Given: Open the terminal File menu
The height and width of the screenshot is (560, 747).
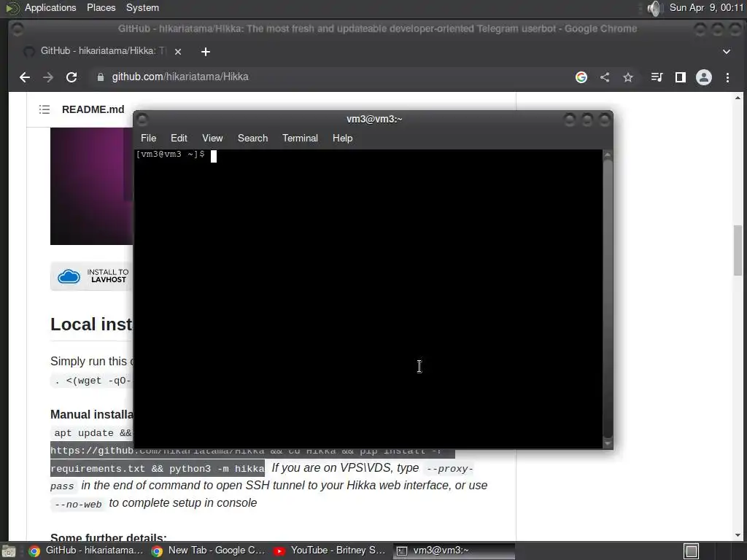Looking at the screenshot, I should [148, 138].
